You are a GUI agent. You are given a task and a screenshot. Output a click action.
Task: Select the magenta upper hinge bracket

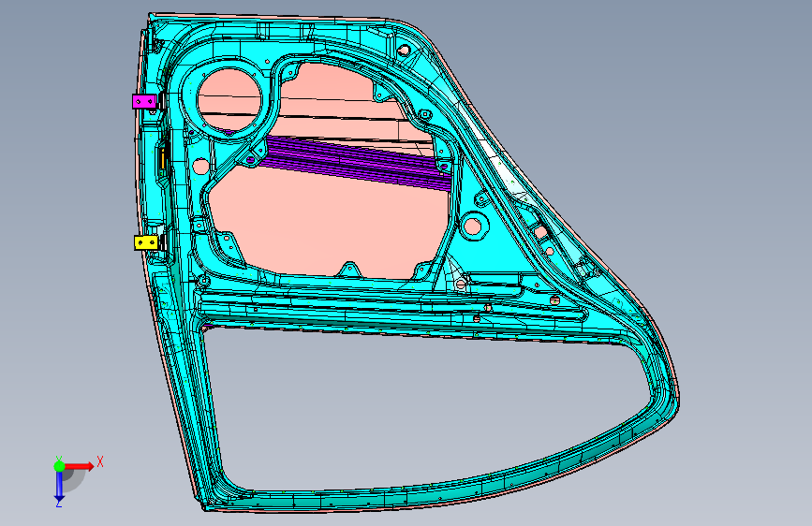(x=144, y=101)
